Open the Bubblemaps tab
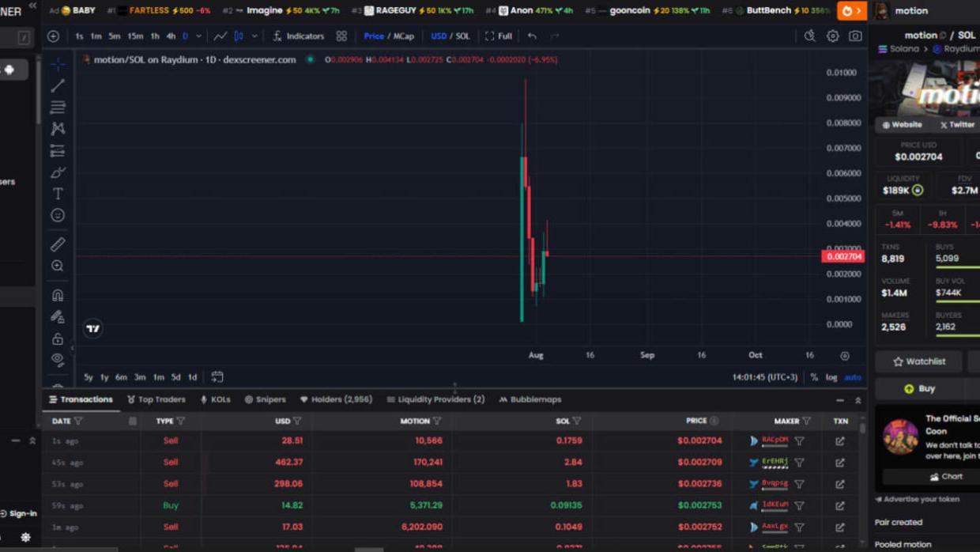This screenshot has height=552, width=980. pyautogui.click(x=530, y=399)
